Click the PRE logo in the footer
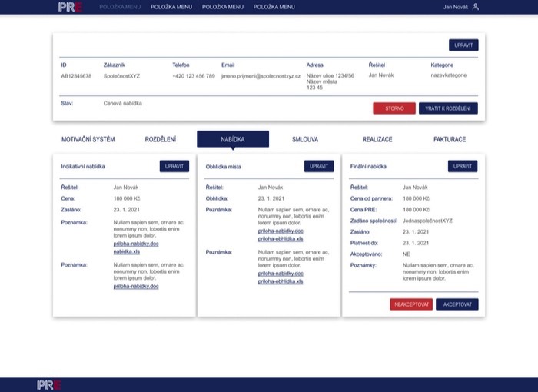This screenshot has height=392, width=538. [x=49, y=384]
